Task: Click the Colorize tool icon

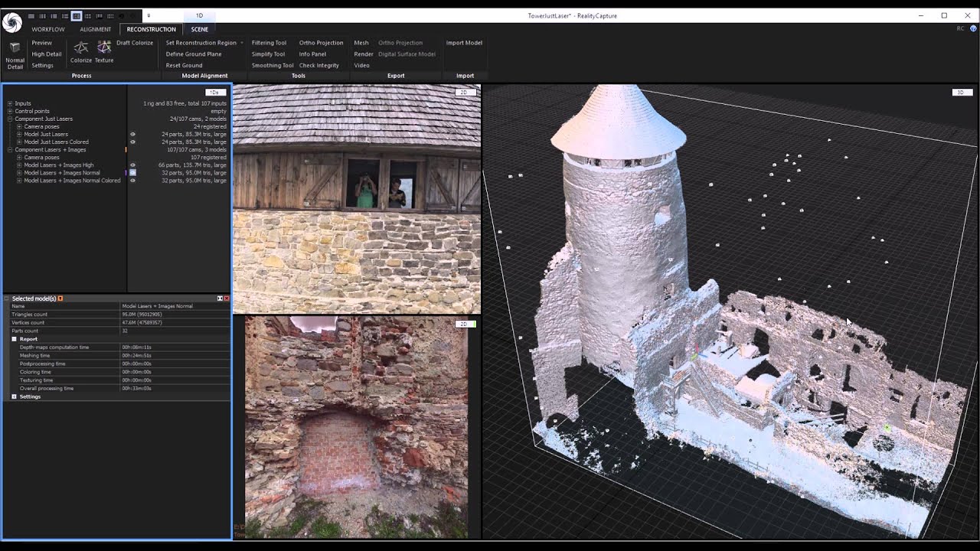Action: pyautogui.click(x=80, y=48)
